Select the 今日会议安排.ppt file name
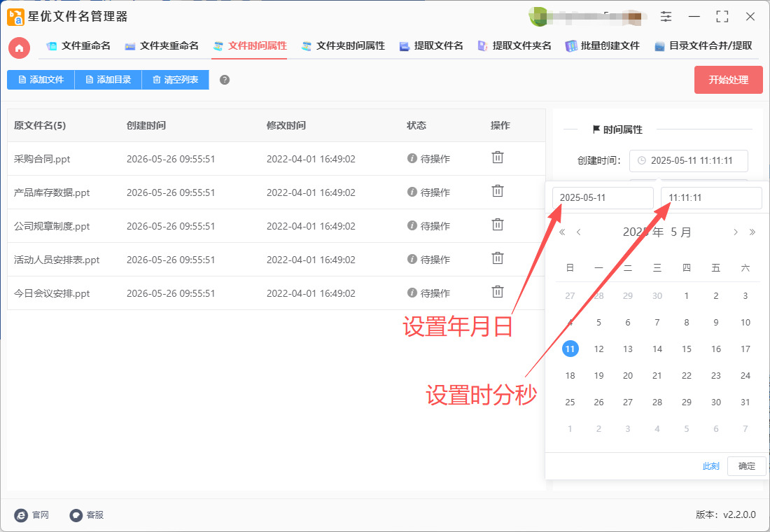The width and height of the screenshot is (770, 532). [x=52, y=293]
